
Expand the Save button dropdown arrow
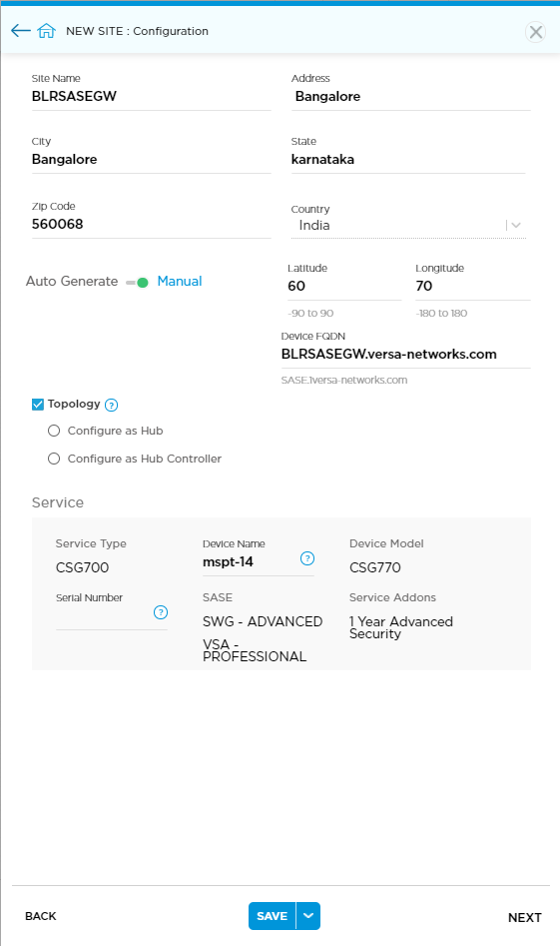pyautogui.click(x=308, y=916)
